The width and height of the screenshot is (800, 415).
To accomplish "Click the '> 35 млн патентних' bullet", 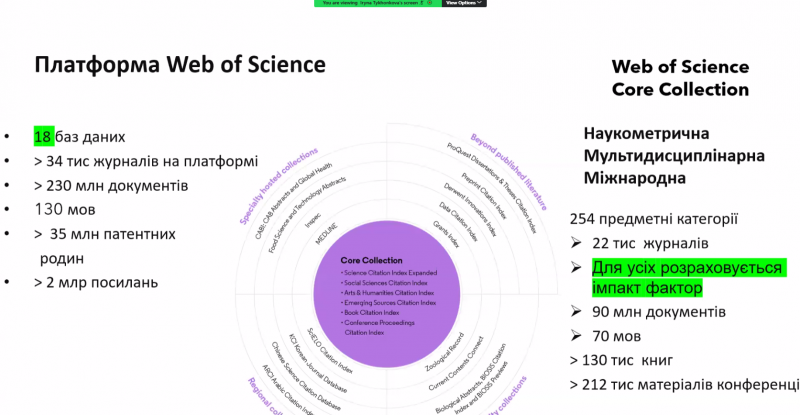I will click(x=105, y=234).
